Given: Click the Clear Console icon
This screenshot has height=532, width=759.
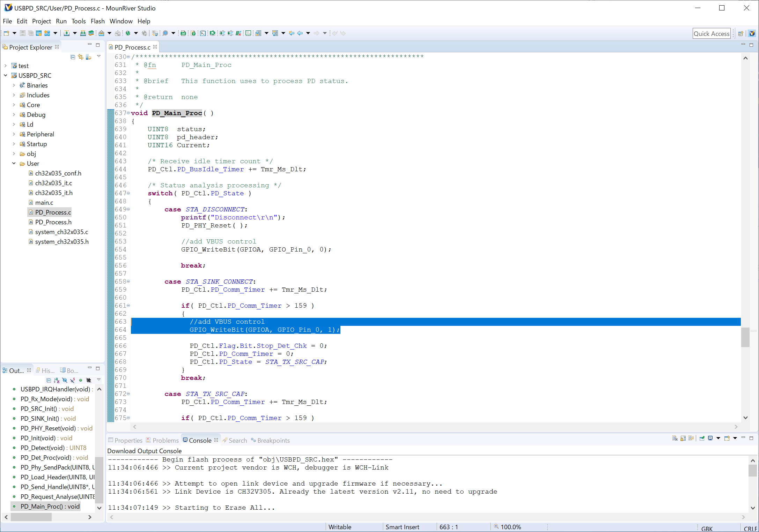Looking at the screenshot, I should 675,438.
